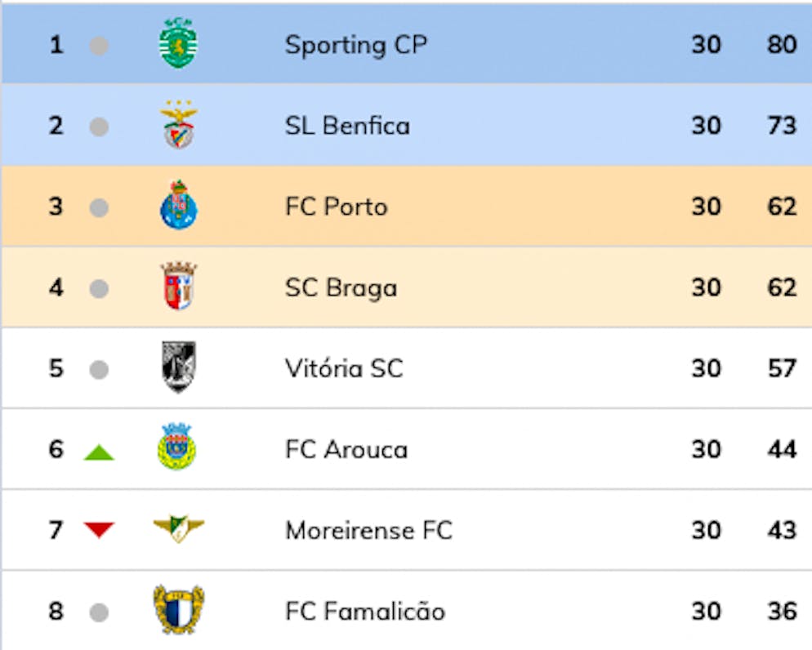Click the SL Benfica eagle crest
Image resolution: width=812 pixels, height=650 pixels.
coord(178,125)
